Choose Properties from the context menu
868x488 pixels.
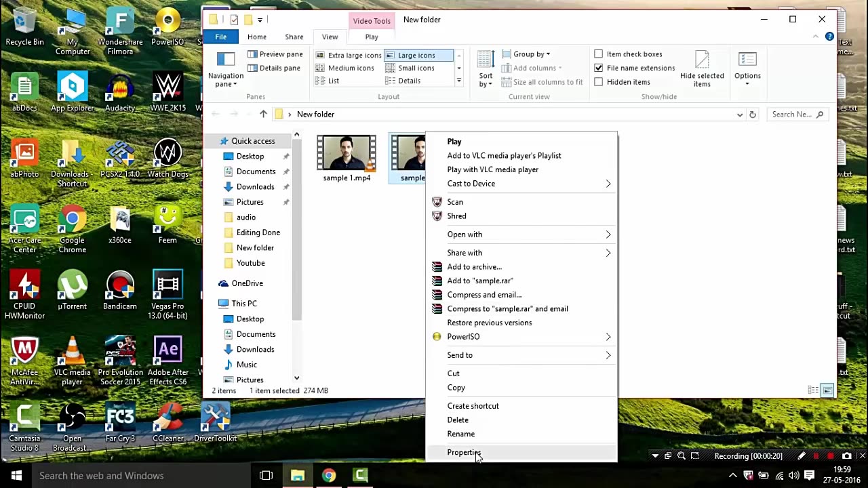pos(522,453)
